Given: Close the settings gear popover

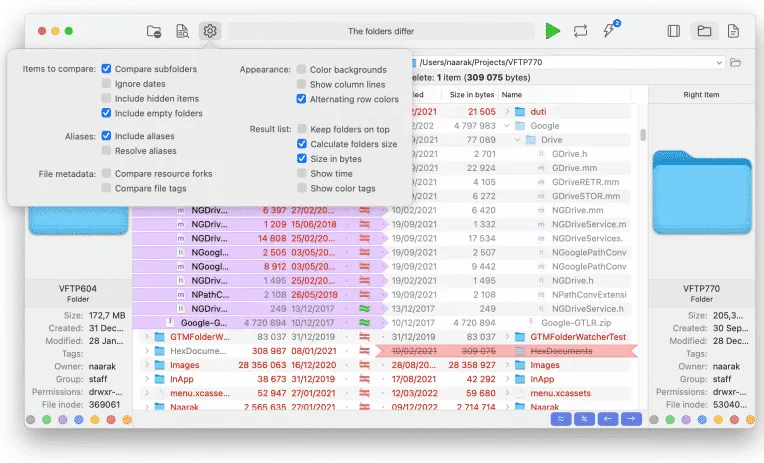Looking at the screenshot, I should 210,31.
